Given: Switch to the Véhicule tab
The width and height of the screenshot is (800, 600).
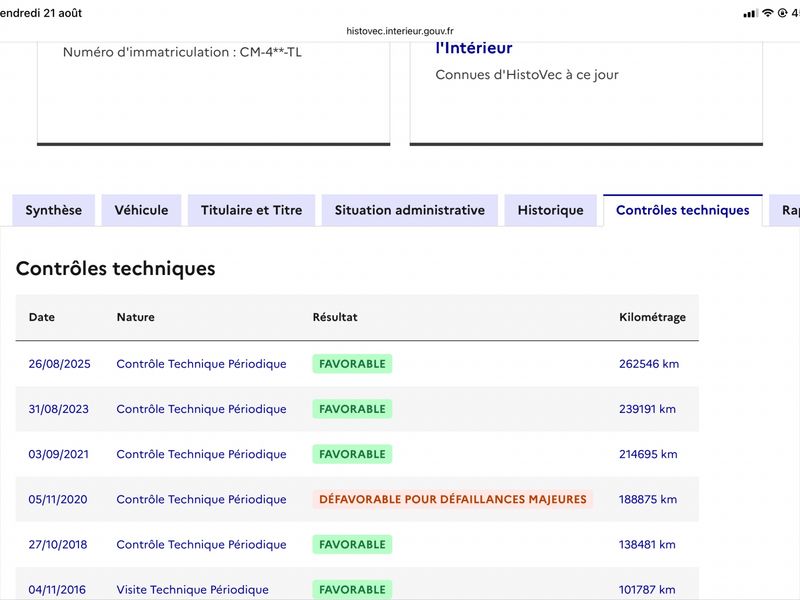Looking at the screenshot, I should (x=141, y=210).
